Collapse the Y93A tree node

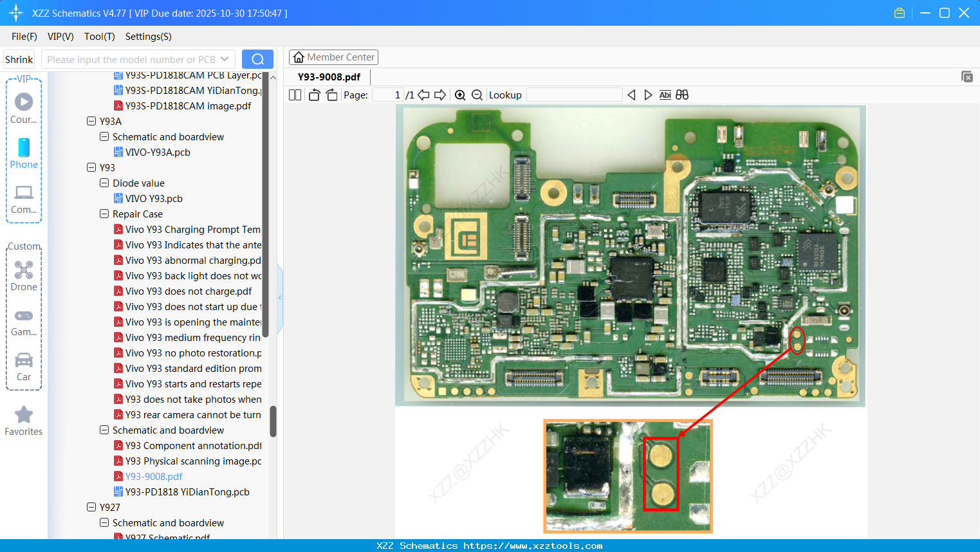point(91,121)
